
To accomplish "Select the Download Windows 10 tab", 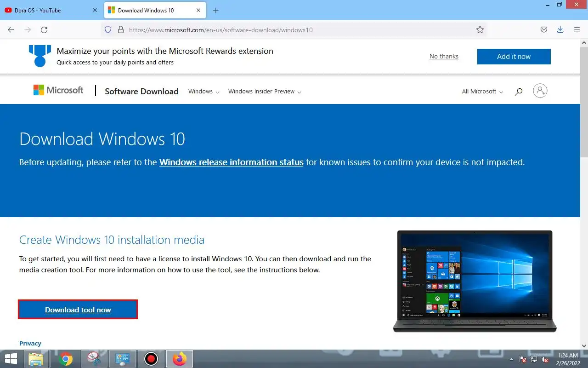I will pos(156,10).
